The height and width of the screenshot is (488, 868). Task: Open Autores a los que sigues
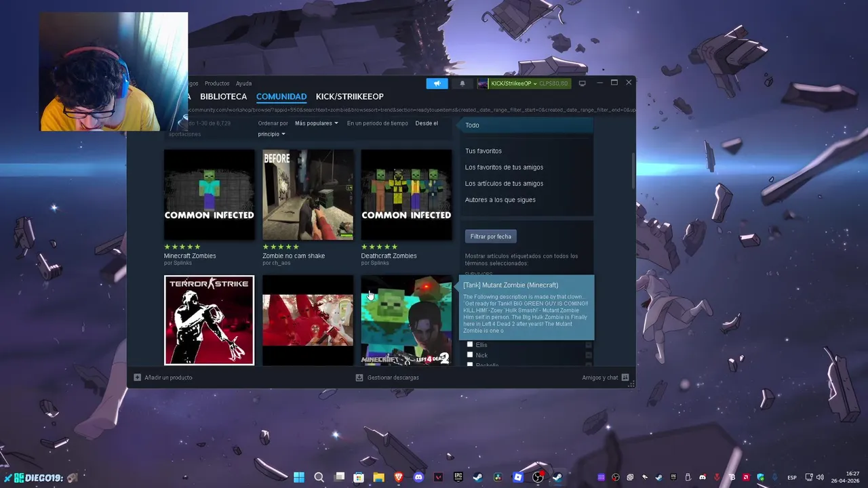[x=500, y=200]
